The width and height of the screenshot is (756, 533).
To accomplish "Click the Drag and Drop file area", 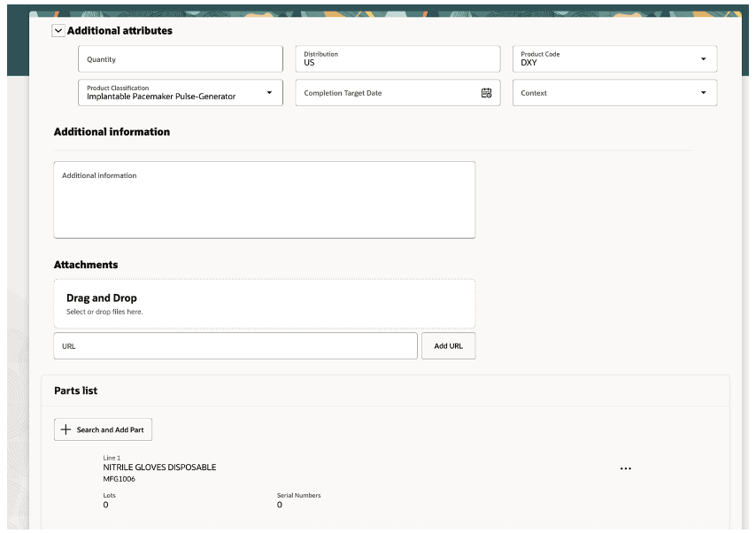I will pos(265,304).
